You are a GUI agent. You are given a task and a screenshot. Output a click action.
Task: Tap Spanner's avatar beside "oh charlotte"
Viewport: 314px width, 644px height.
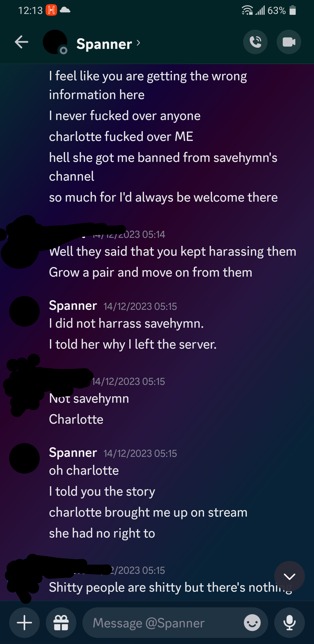24,458
